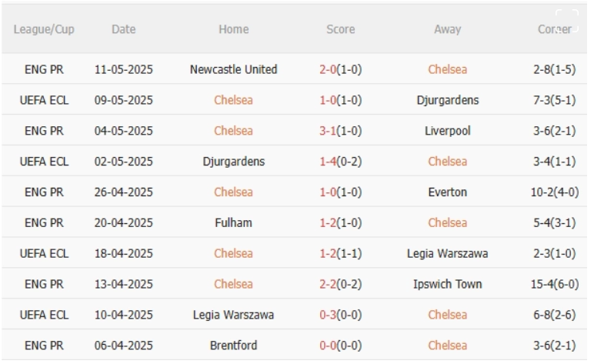This screenshot has width=594, height=364.
Task: Click the Score column header
Action: tap(341, 29)
